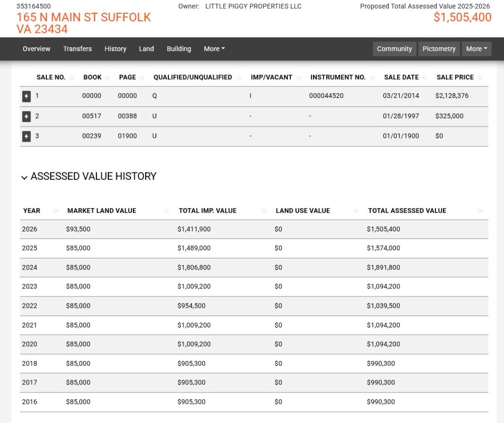
Task: Sort by the BOOK column sort icon
Action: [107, 78]
